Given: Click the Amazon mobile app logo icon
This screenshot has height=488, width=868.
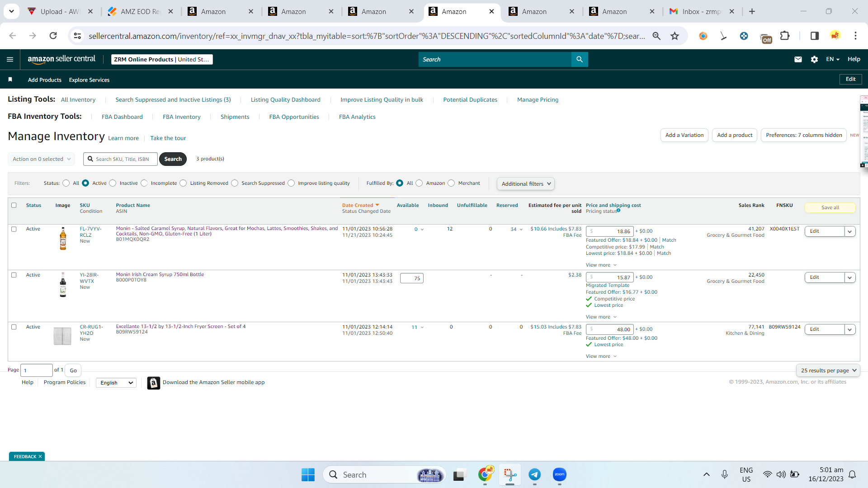Looking at the screenshot, I should [154, 383].
